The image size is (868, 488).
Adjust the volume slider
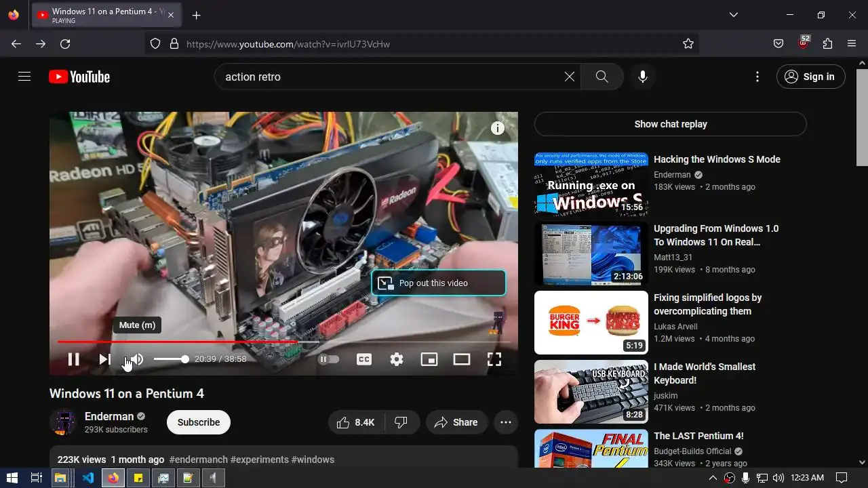point(171,359)
